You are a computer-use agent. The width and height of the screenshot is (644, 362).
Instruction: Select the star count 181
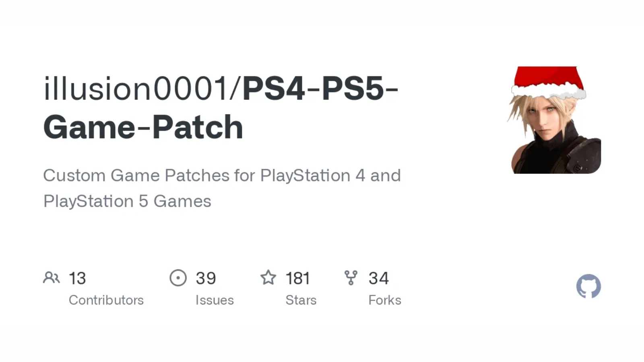click(x=297, y=278)
